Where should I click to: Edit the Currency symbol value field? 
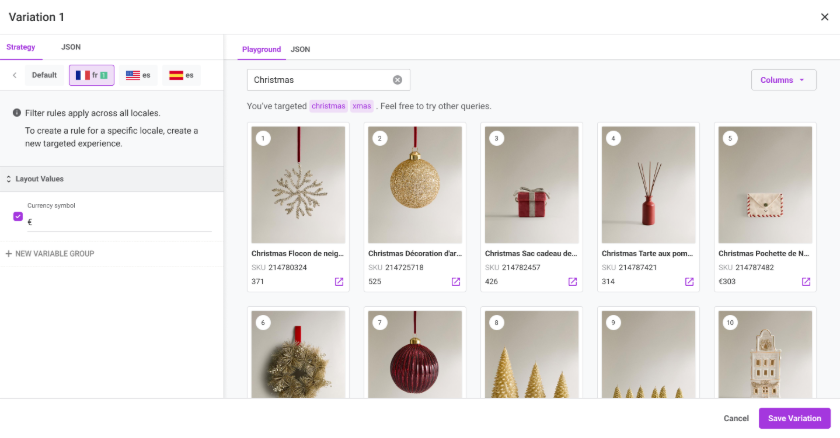(119, 222)
